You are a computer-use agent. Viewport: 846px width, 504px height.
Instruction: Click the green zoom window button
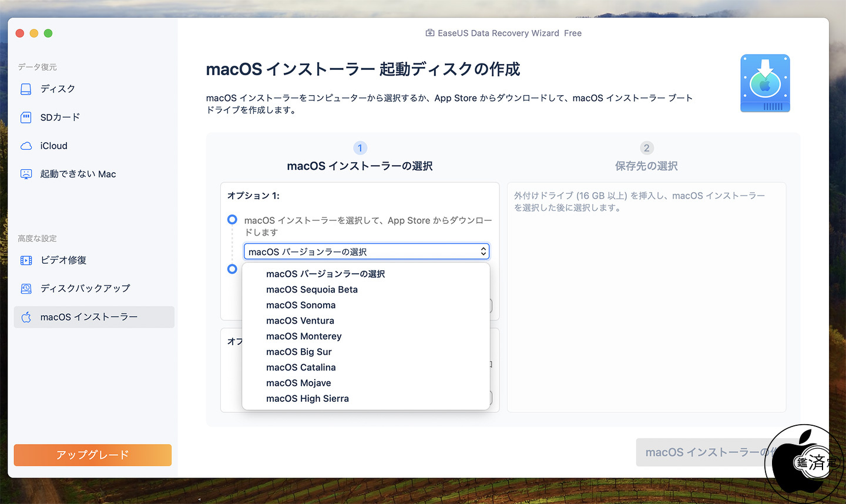(x=48, y=33)
